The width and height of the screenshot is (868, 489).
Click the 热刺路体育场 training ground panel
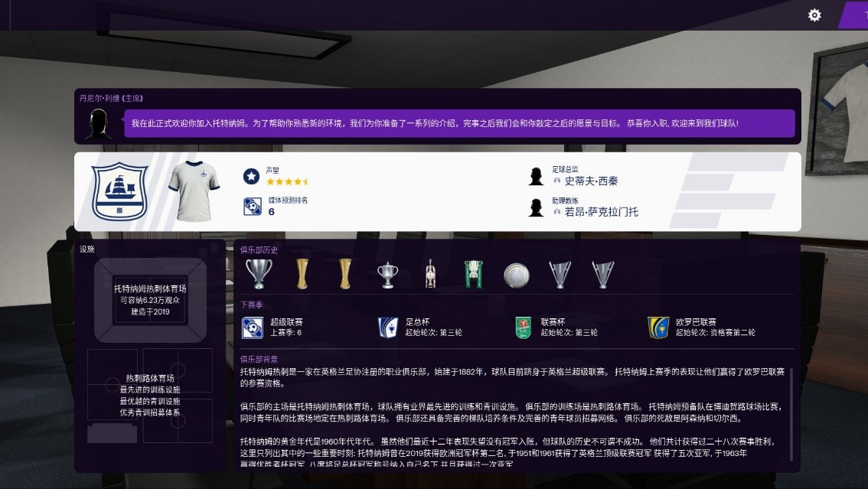[x=150, y=395]
